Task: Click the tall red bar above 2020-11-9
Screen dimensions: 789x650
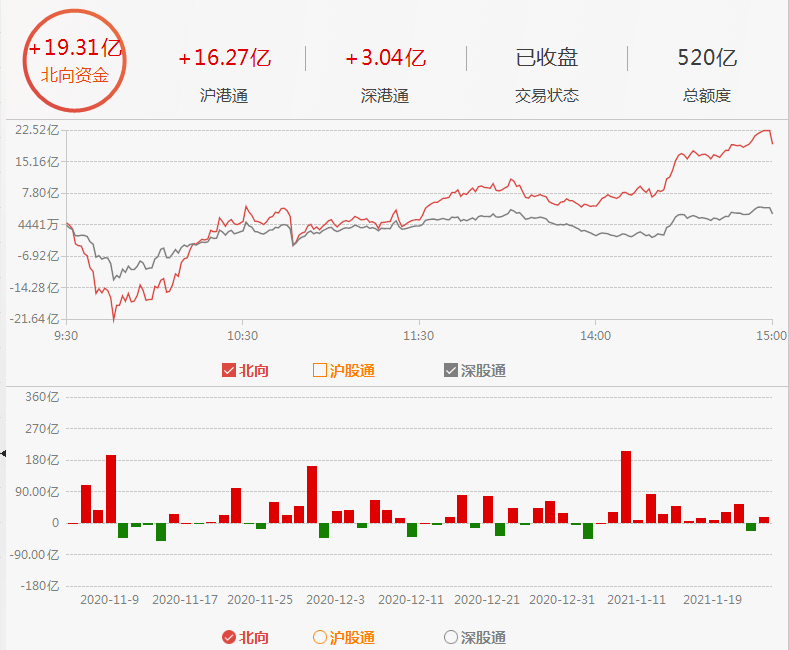Action: [111, 489]
